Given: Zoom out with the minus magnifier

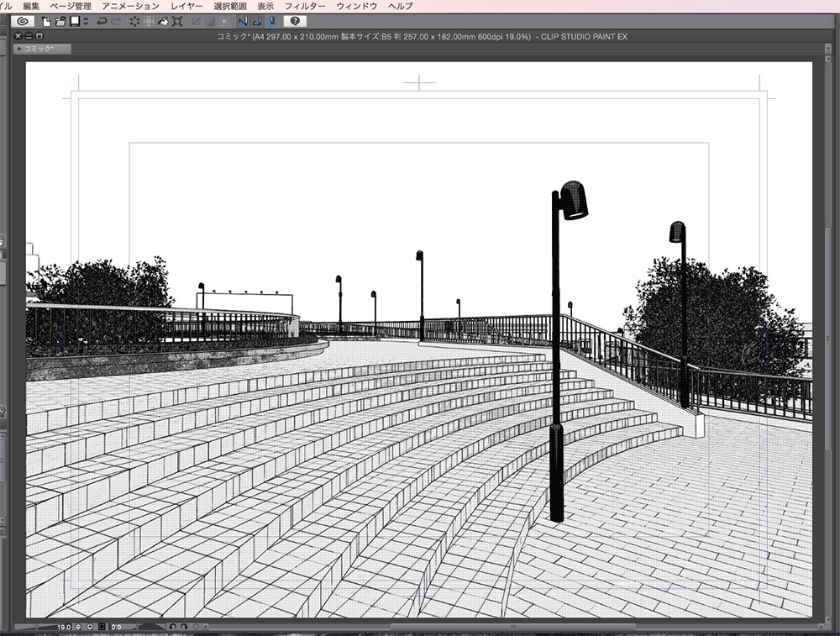Looking at the screenshot, I should pos(79,627).
